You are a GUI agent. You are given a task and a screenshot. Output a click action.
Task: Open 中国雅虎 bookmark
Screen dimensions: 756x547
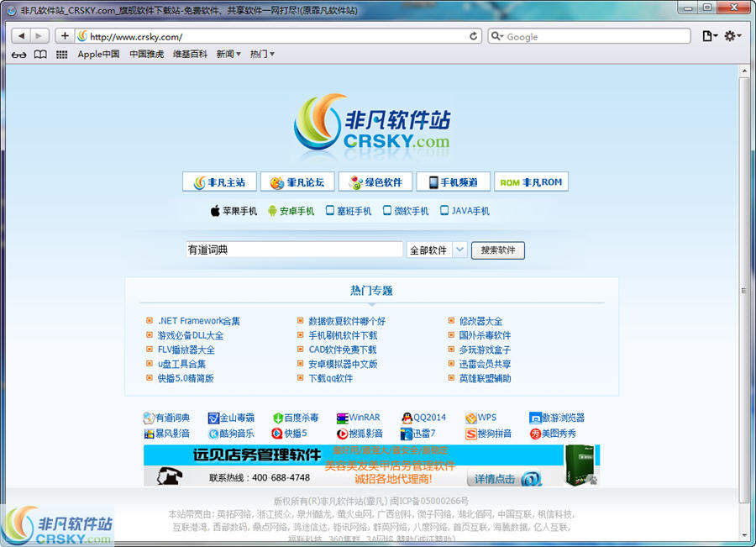point(146,54)
